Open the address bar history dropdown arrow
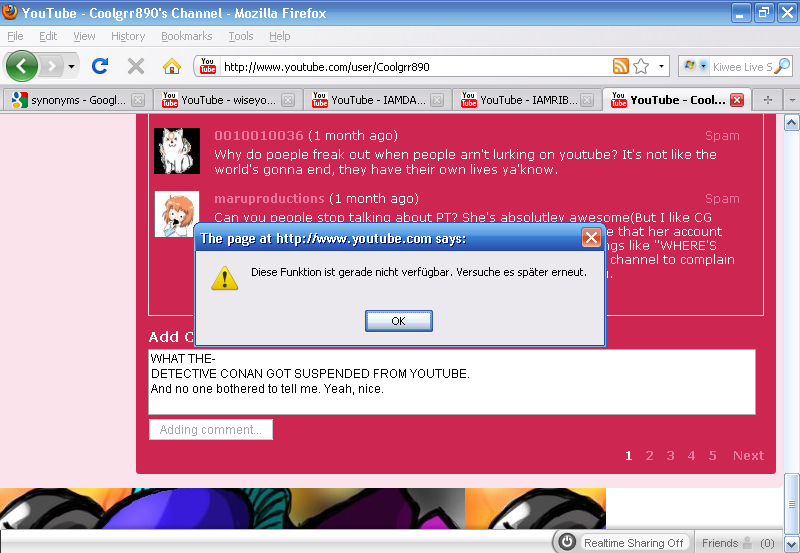Image resolution: width=800 pixels, height=553 pixels. click(661, 66)
